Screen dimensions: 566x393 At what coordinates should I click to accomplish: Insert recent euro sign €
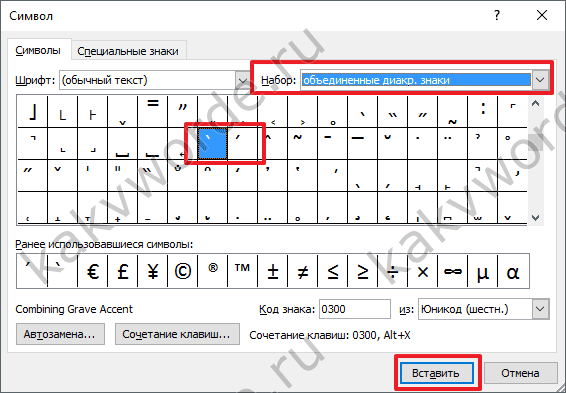click(x=93, y=271)
